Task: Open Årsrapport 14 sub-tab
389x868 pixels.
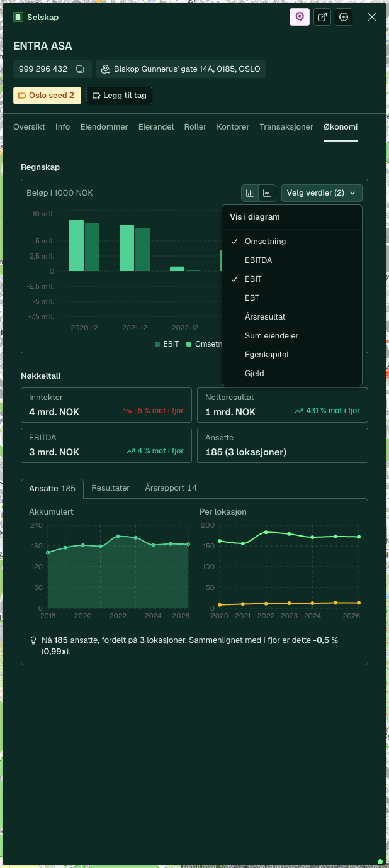Action: point(171,488)
